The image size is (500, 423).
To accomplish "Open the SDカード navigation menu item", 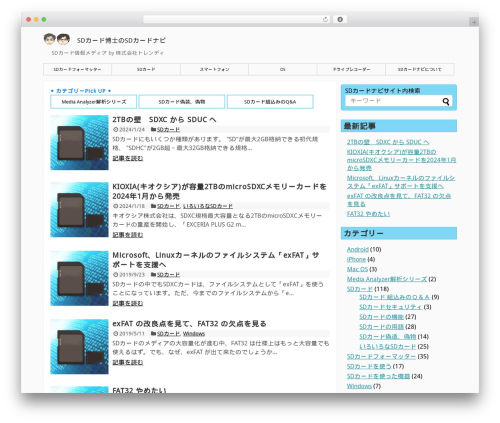I will (x=146, y=69).
